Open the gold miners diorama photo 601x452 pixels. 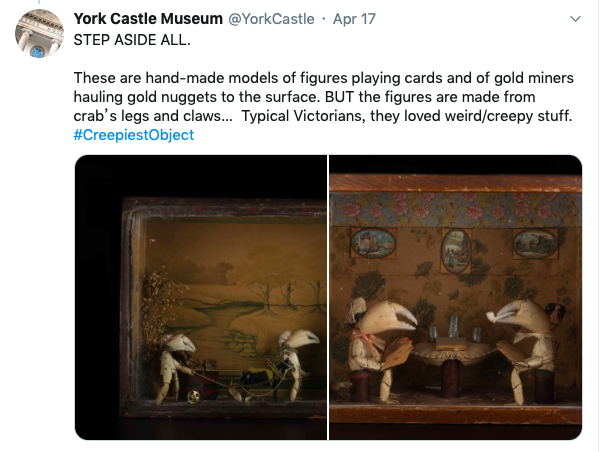click(x=201, y=297)
